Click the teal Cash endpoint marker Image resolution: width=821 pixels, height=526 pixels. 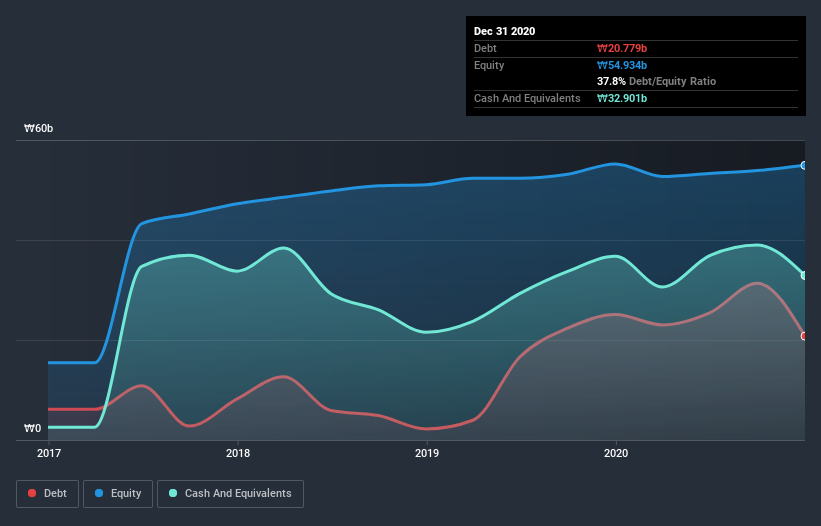point(804,275)
